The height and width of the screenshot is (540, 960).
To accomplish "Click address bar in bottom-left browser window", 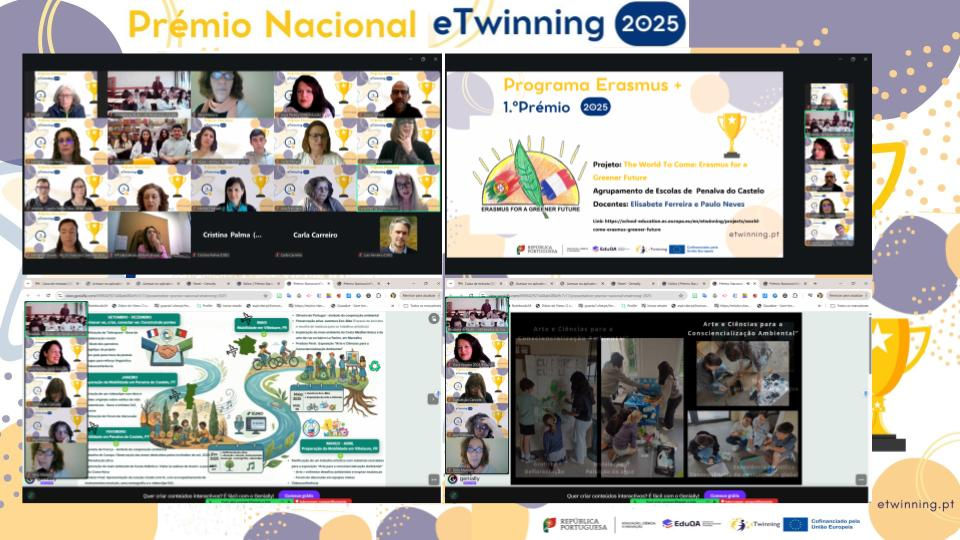I will point(162,295).
